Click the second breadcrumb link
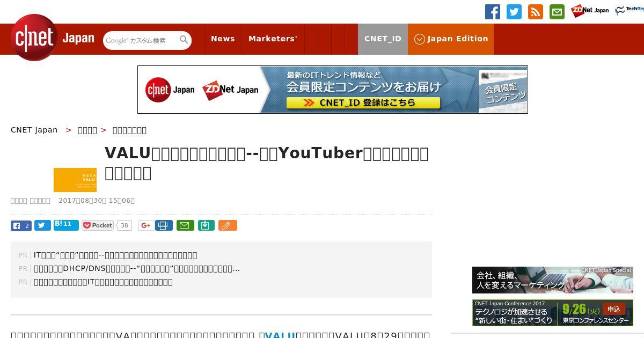 tap(87, 130)
